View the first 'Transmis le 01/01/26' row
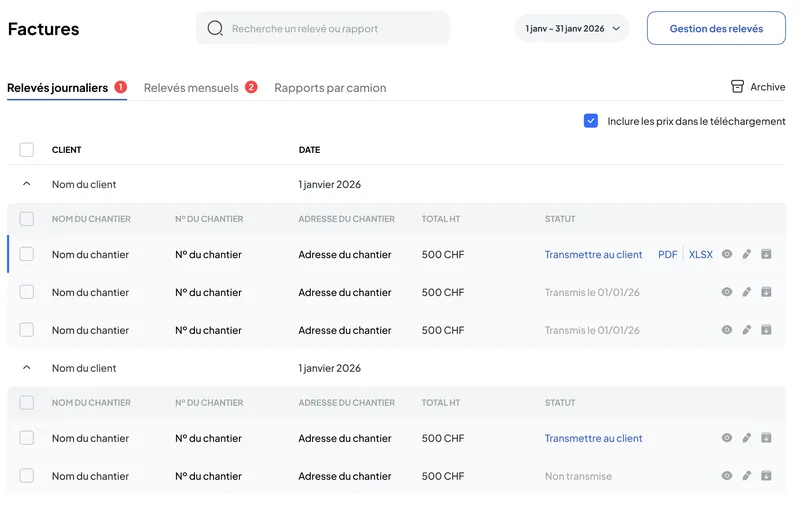Screen dimensions: 800x505 point(727,292)
